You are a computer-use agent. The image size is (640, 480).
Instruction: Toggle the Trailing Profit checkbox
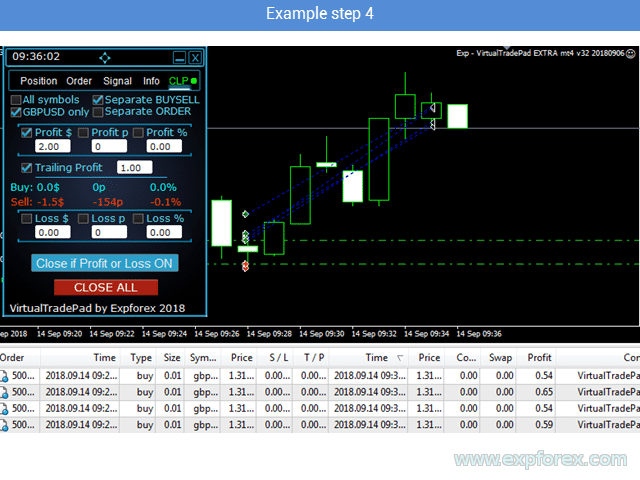pos(27,168)
